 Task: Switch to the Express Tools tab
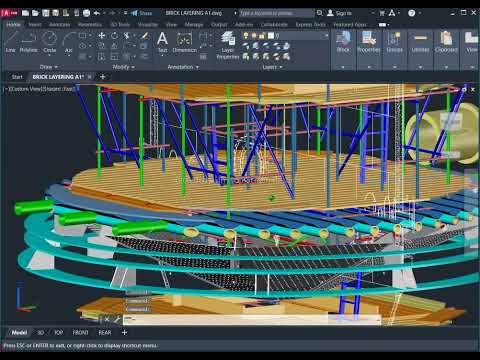pyautogui.click(x=310, y=24)
